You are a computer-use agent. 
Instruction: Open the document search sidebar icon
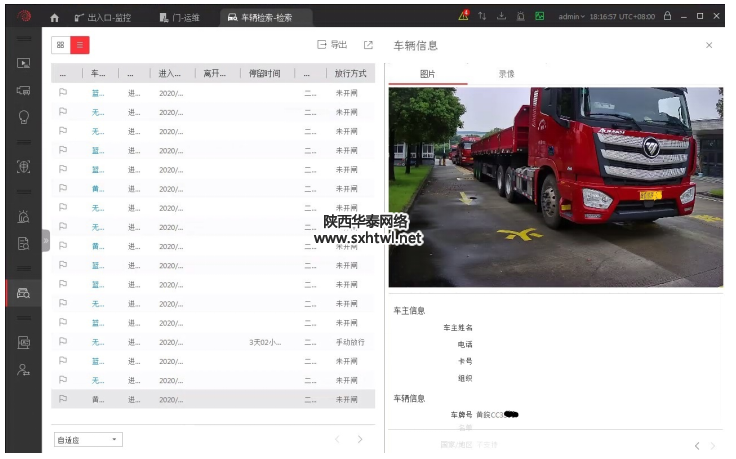tap(23, 244)
